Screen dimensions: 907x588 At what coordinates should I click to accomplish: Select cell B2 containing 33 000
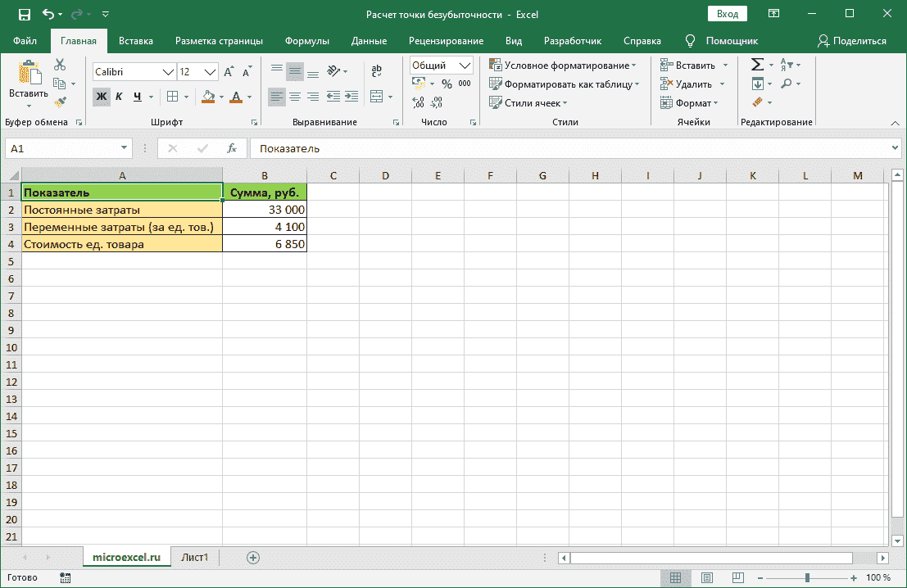pyautogui.click(x=265, y=210)
